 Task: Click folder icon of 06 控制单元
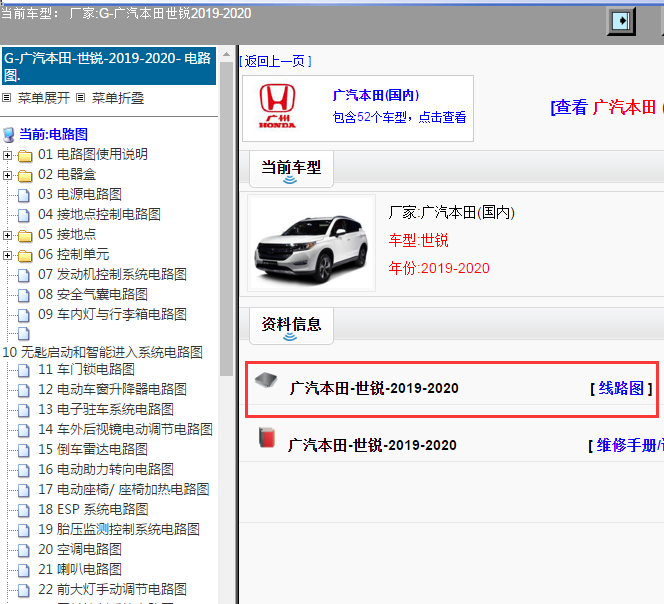(25, 255)
